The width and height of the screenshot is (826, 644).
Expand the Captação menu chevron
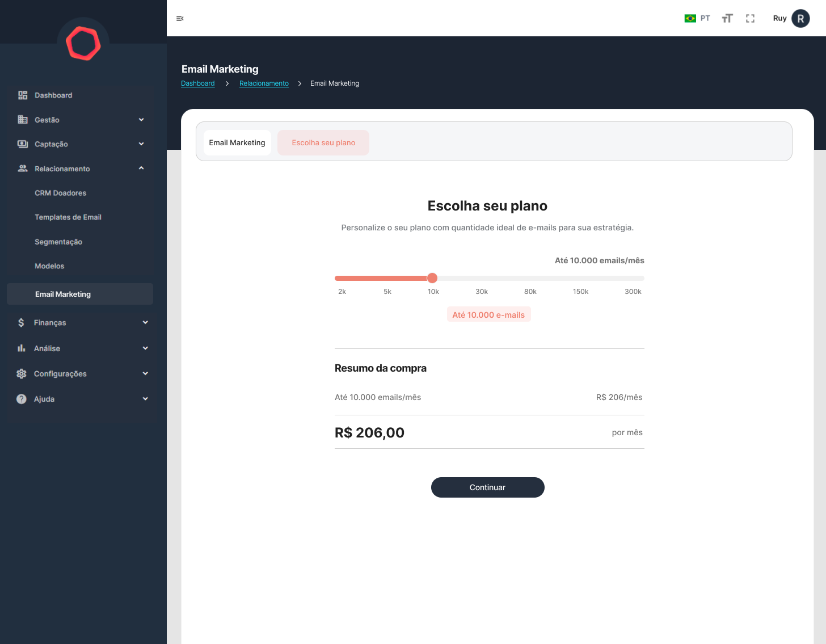click(x=141, y=144)
